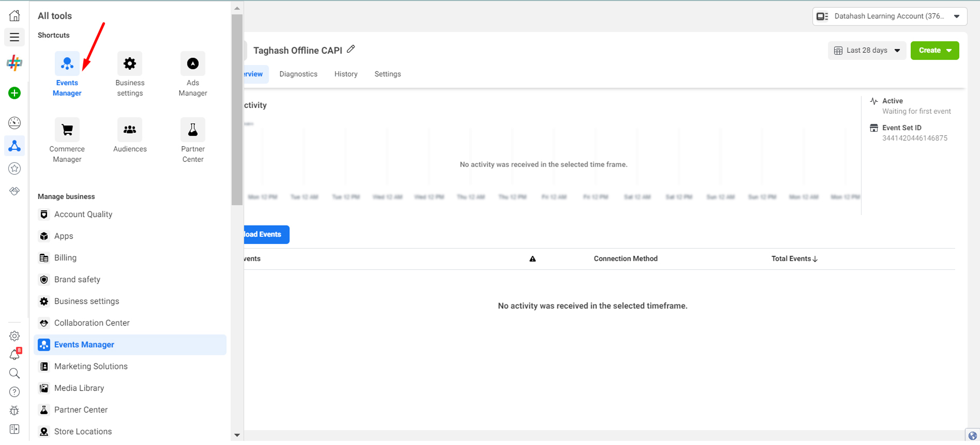Open the help question mark icon
Viewport: 980px width, 445px height.
[x=14, y=392]
